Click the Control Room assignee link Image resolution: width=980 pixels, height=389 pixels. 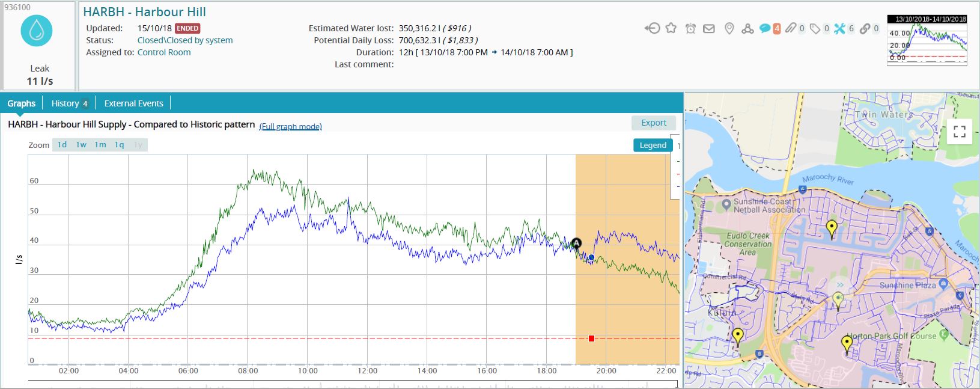tap(164, 52)
